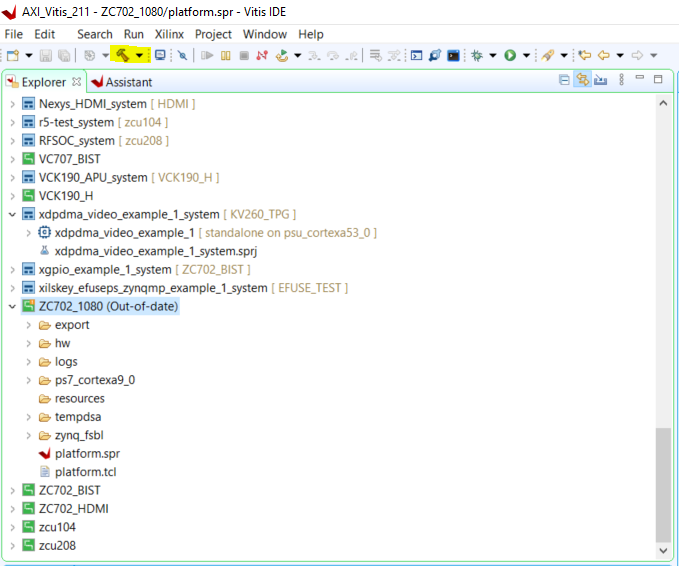Click the rocket Launch icon
This screenshot has width=679, height=566.
(547, 55)
